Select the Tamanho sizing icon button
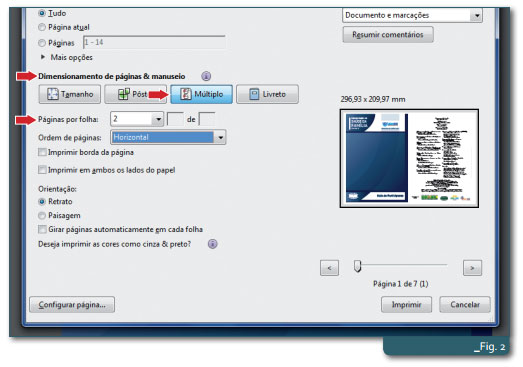 pos(70,94)
